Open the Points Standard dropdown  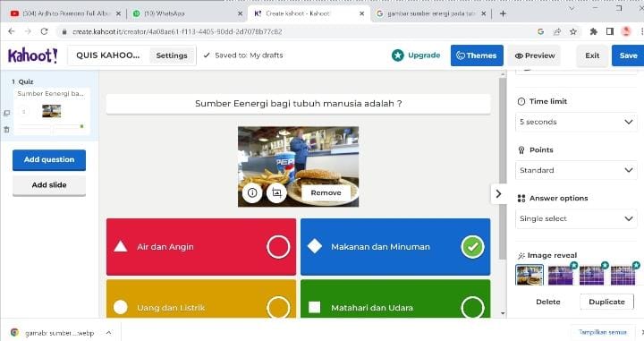576,170
